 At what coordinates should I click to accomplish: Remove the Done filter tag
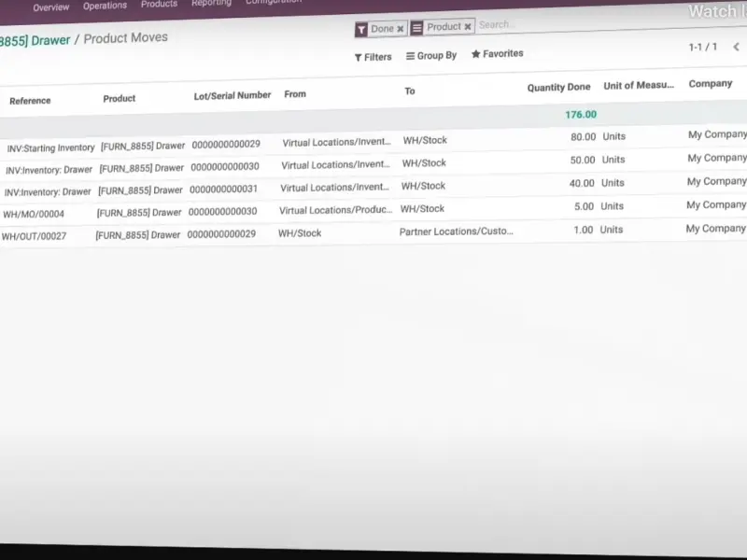tap(401, 29)
